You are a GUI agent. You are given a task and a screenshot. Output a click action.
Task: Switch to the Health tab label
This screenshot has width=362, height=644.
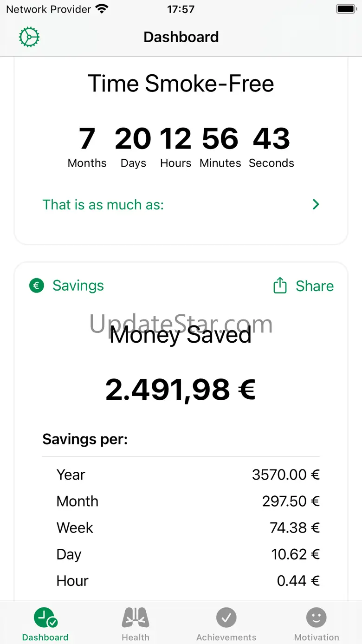136,637
